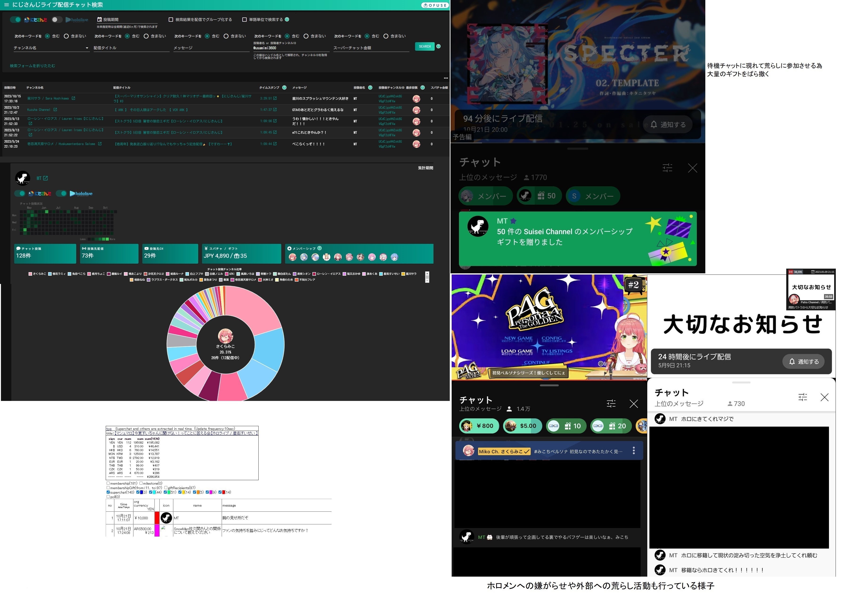Click the table options ellipsis above results
Image resolution: width=841 pixels, height=616 pixels.
[446, 78]
